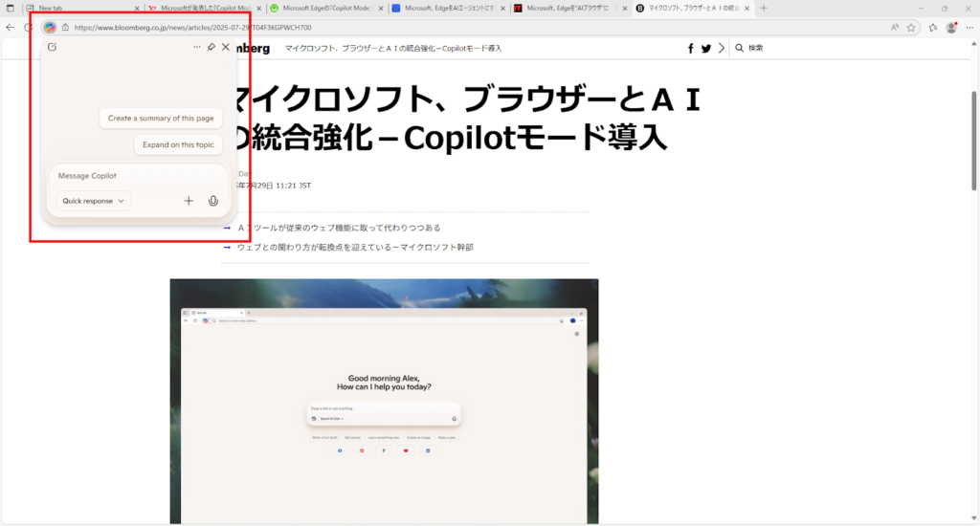The width and height of the screenshot is (980, 526).
Task: Close the New tab tab
Action: coord(137,8)
